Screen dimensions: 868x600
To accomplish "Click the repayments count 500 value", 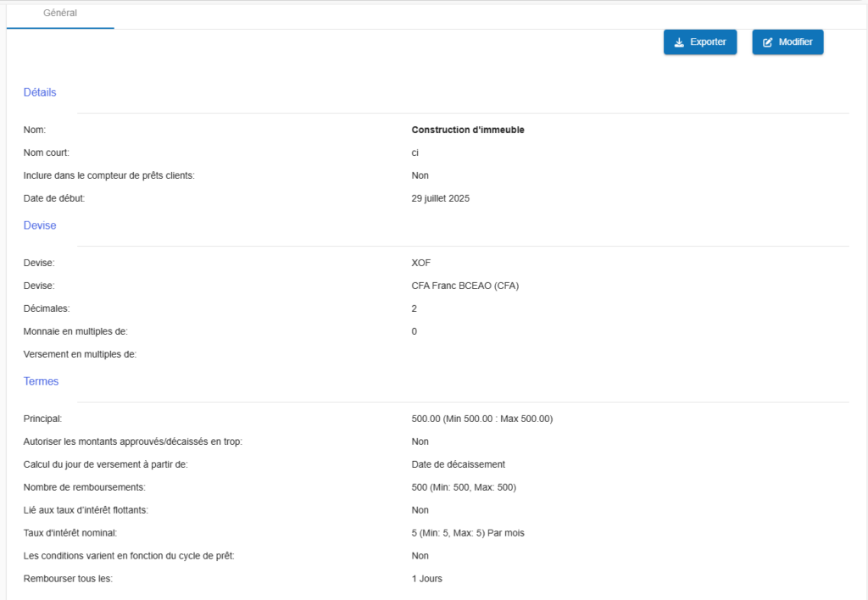I will tap(463, 487).
